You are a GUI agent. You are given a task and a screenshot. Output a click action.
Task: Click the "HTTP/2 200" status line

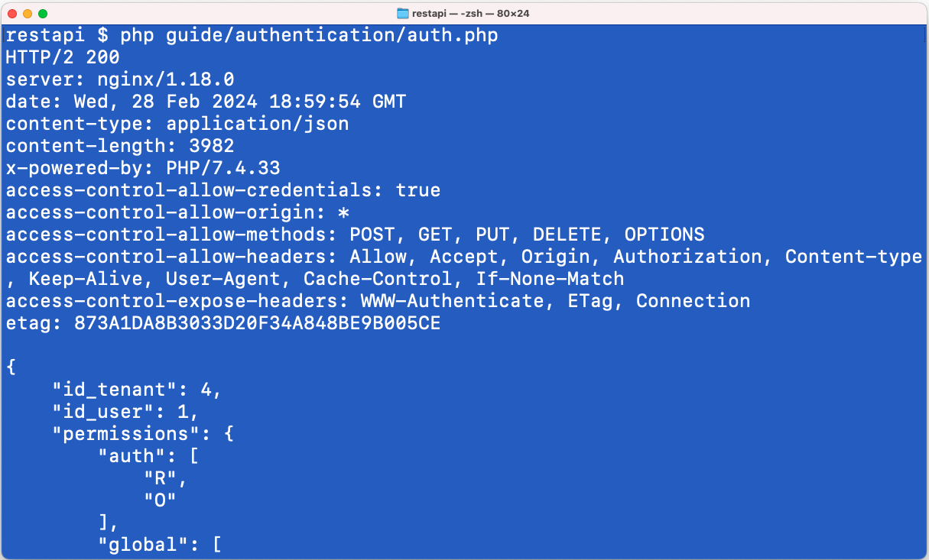pos(62,57)
